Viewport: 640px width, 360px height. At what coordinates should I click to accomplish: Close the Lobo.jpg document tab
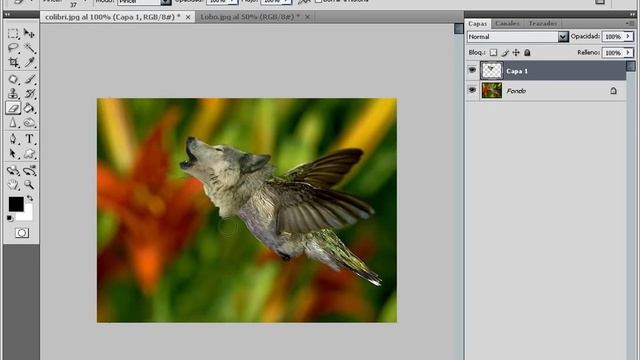[x=307, y=17]
